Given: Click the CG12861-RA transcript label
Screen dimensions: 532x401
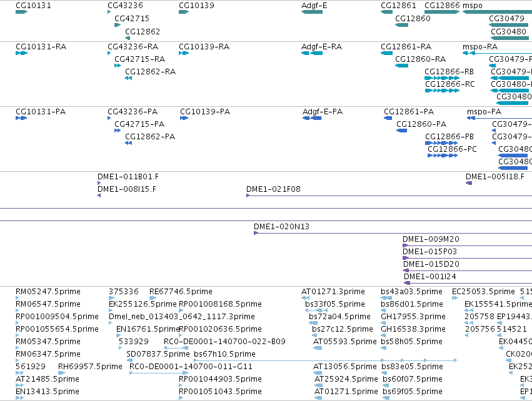Looking at the screenshot, I should pyautogui.click(x=406, y=46).
